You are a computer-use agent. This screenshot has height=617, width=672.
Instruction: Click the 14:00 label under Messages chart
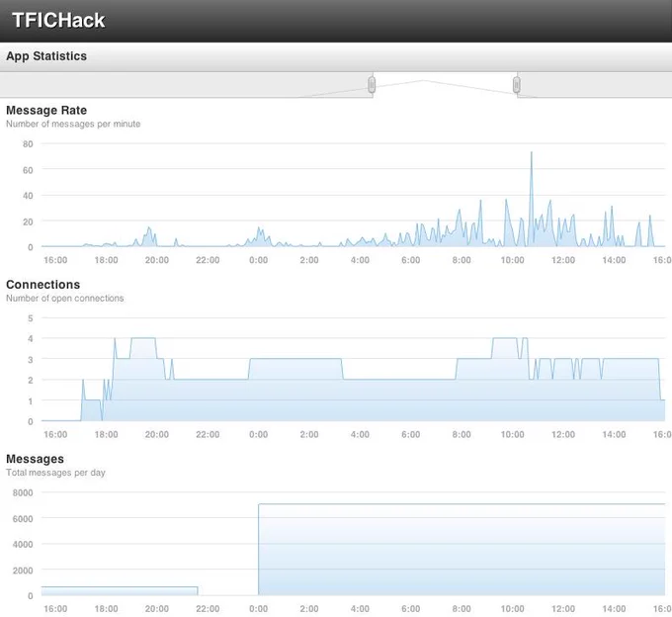614,609
